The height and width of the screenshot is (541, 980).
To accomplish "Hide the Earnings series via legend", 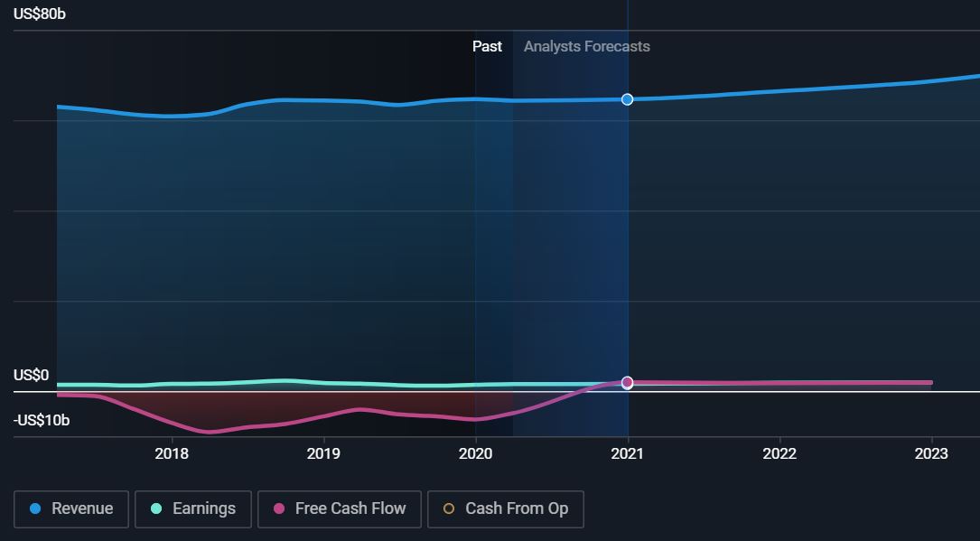I will tap(193, 508).
